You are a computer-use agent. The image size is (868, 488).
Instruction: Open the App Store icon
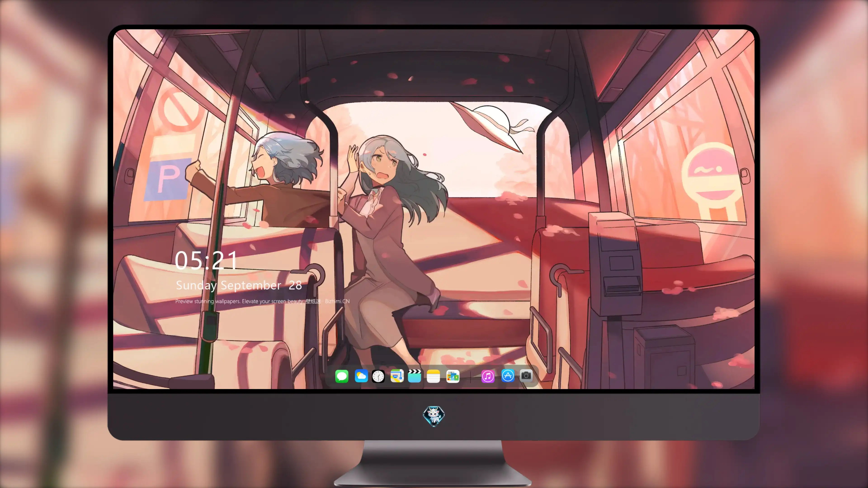click(508, 375)
